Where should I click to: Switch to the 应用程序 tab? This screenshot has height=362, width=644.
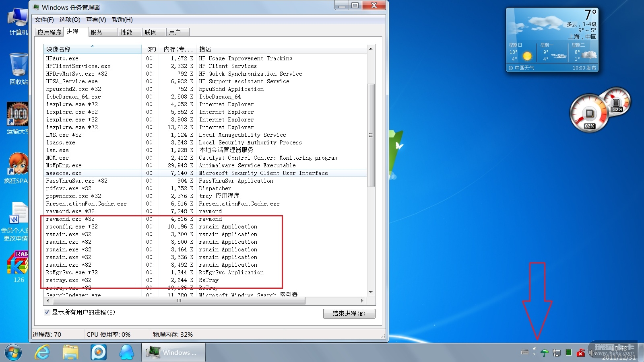pyautogui.click(x=50, y=32)
